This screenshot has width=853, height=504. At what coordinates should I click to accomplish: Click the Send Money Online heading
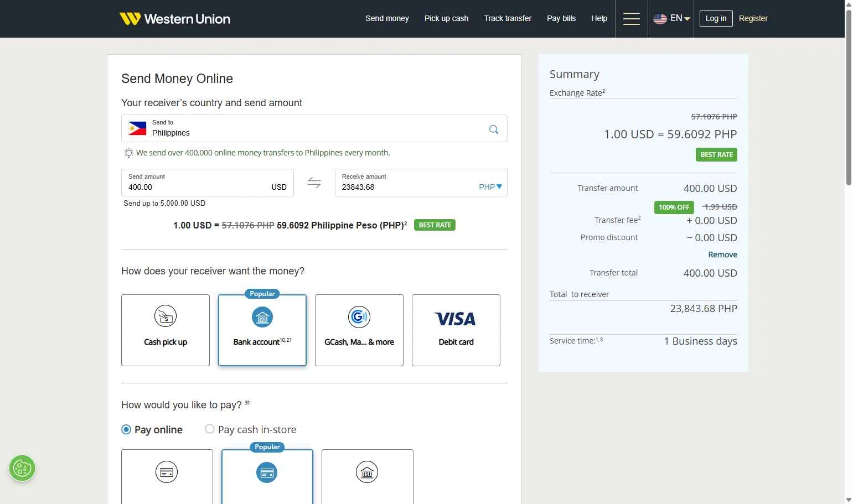177,79
